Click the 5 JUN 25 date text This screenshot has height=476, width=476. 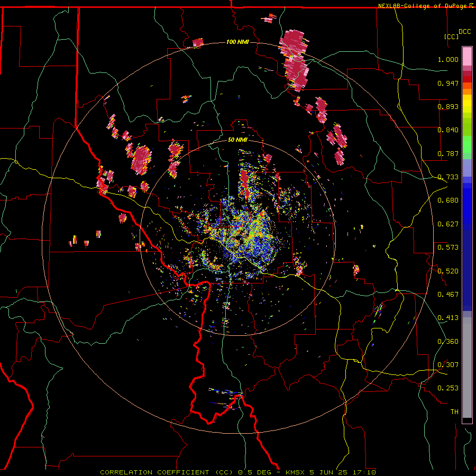point(329,472)
